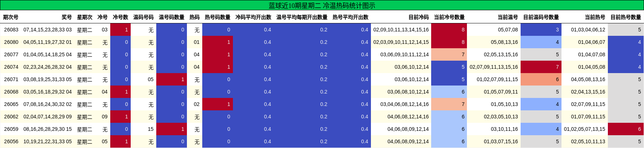Select the 目前热号数量 column header

click(x=626, y=17)
